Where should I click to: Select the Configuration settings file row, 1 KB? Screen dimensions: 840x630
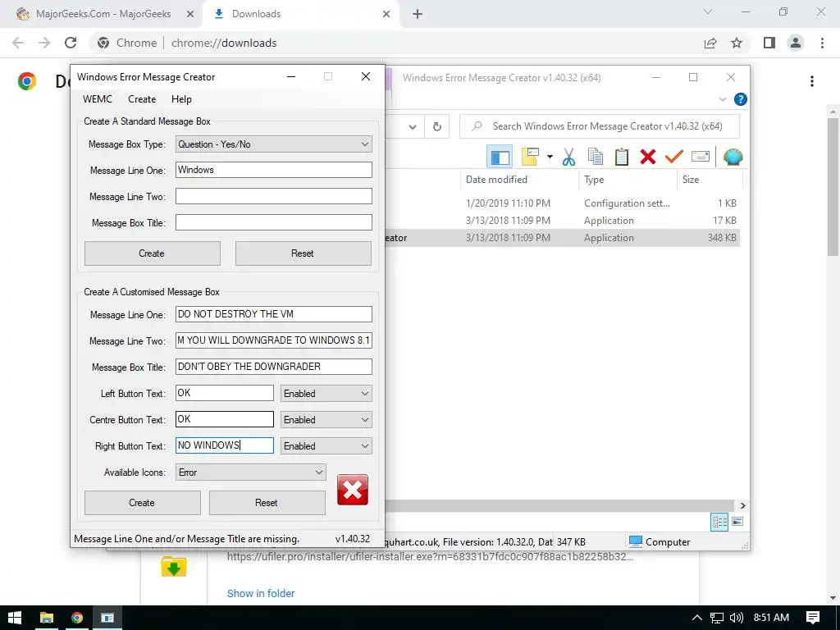coord(563,203)
